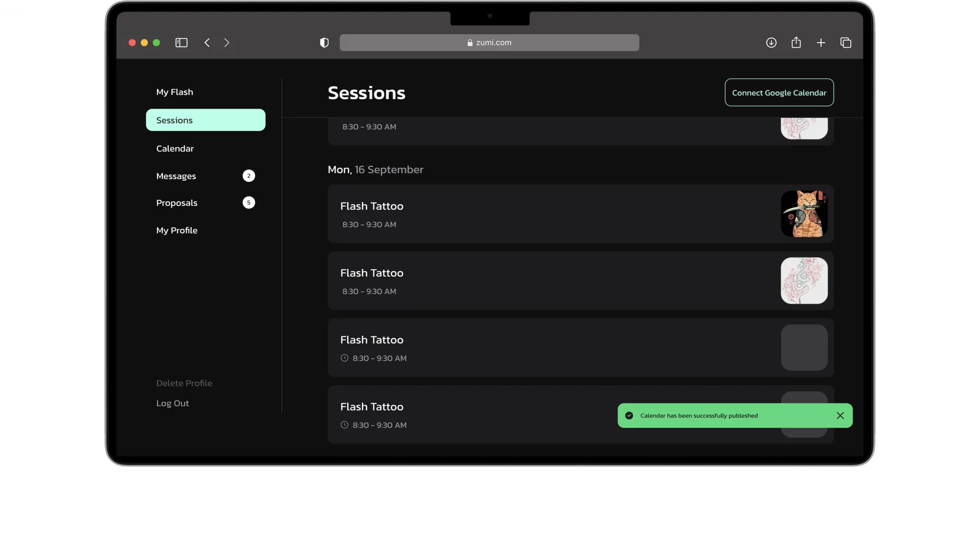
Task: Toggle the browser sidebar icon
Action: pyautogui.click(x=181, y=42)
